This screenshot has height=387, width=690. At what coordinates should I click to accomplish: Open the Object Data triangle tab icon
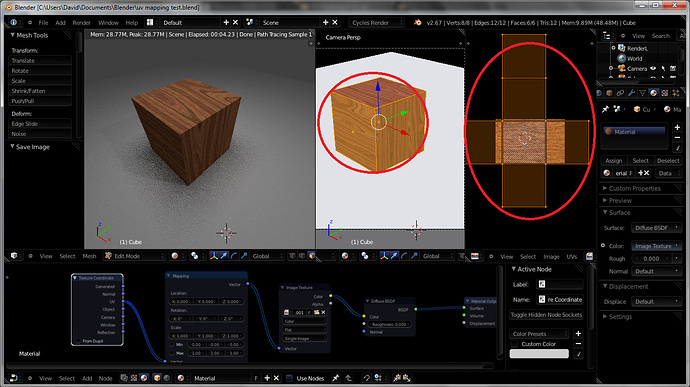642,93
